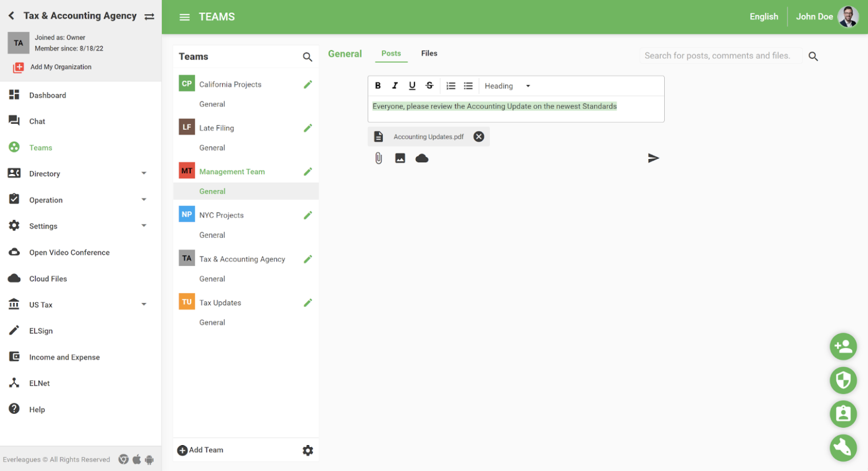Edit Tax & Accounting Agency team pencil icon
Image resolution: width=868 pixels, height=471 pixels.
[x=308, y=259]
